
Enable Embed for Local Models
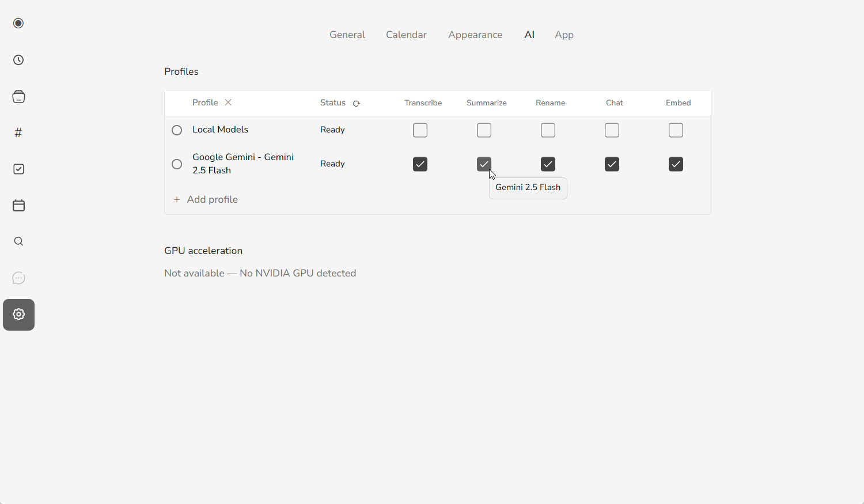pos(676,130)
